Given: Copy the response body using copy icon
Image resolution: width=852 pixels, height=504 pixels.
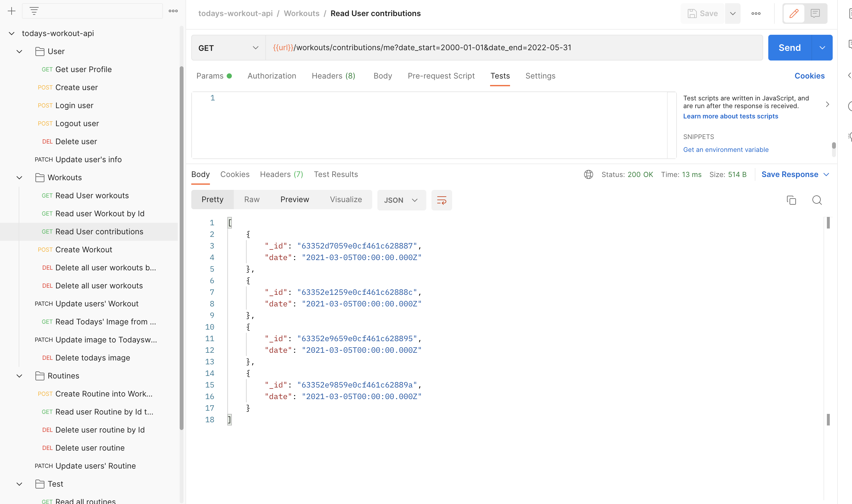Looking at the screenshot, I should tap(791, 200).
